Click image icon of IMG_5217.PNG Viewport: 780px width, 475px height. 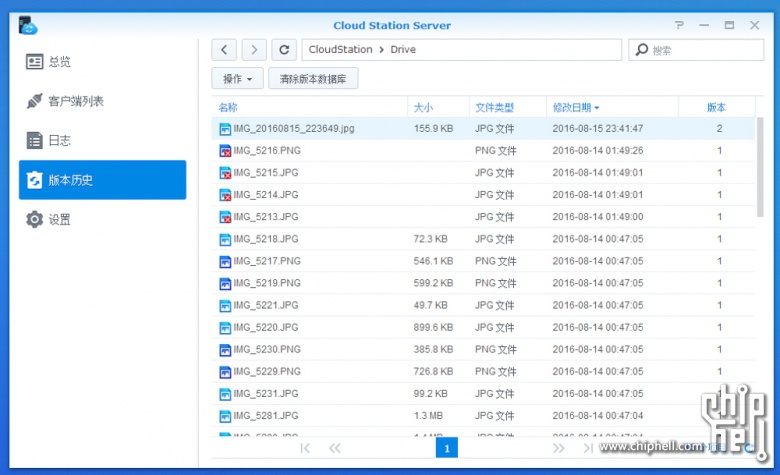point(225,261)
